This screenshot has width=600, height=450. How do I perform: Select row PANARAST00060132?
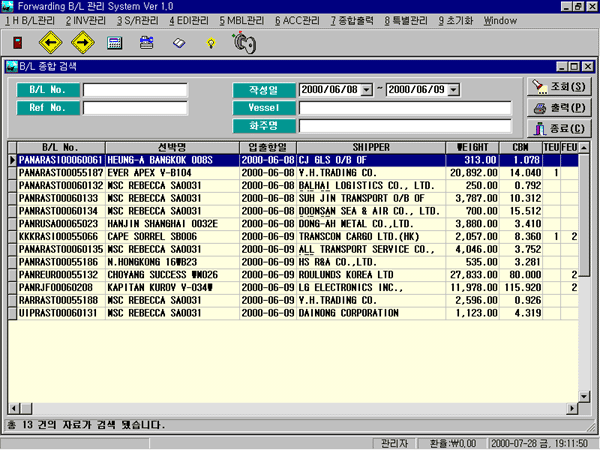tap(293, 186)
